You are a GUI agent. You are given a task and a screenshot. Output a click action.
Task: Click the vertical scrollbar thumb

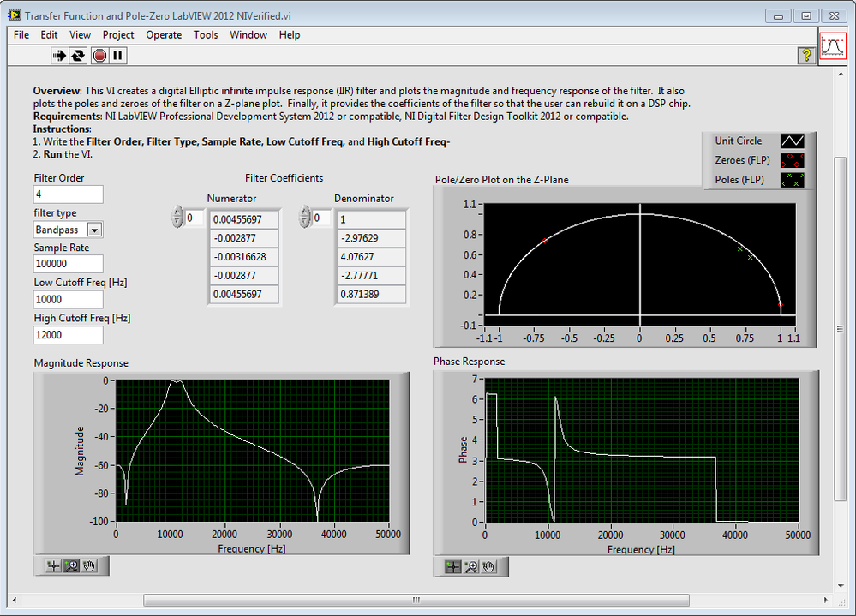coord(841,328)
